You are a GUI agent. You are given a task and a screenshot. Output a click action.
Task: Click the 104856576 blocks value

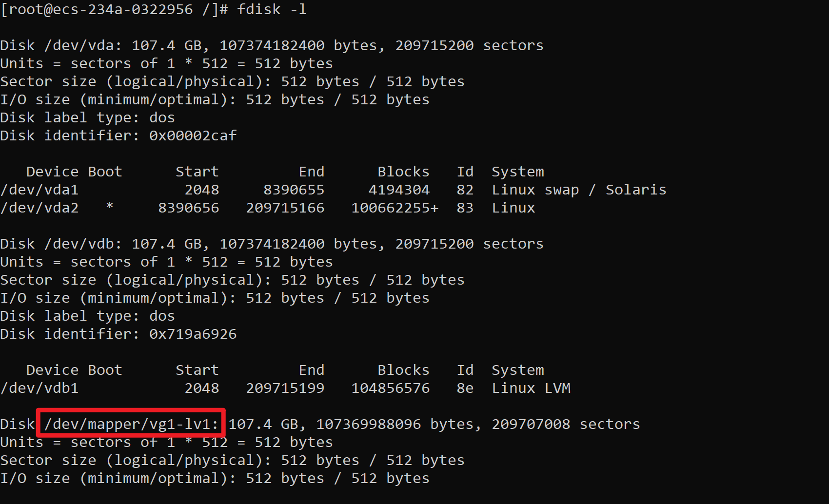click(390, 388)
